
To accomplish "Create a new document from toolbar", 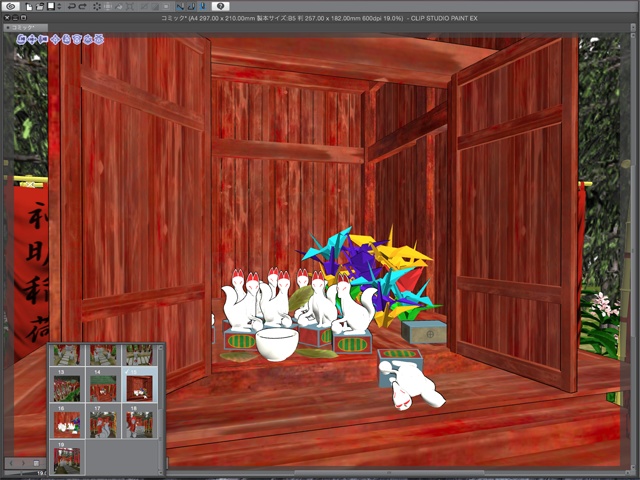I will point(29,6).
